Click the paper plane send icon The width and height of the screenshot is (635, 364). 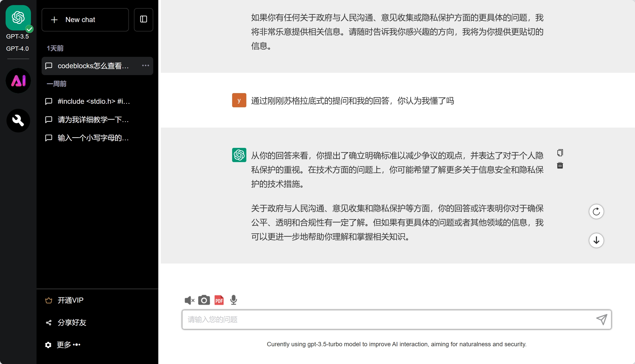pyautogui.click(x=602, y=319)
